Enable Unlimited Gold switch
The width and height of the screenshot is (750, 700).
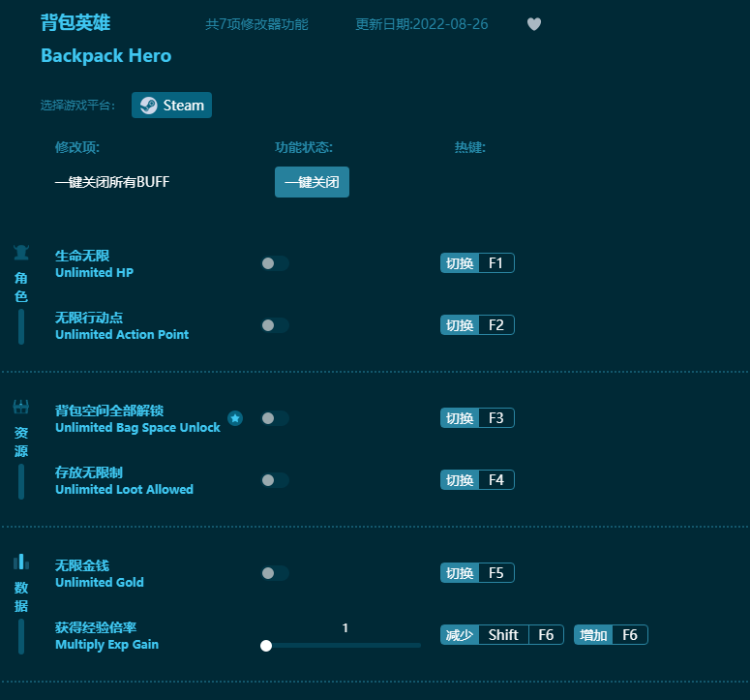(x=275, y=573)
